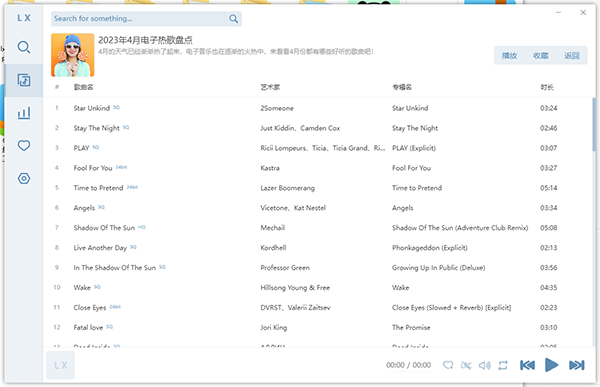Click duration 05:14 of Time to Pretend
Image resolution: width=600 pixels, height=387 pixels.
pyautogui.click(x=548, y=188)
